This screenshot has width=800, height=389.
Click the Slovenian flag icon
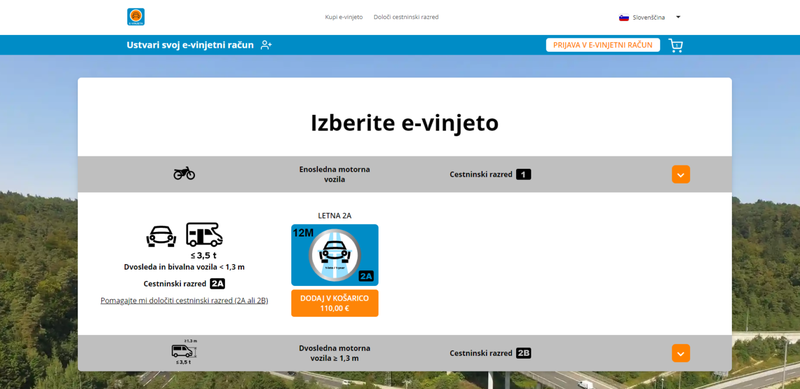(623, 17)
